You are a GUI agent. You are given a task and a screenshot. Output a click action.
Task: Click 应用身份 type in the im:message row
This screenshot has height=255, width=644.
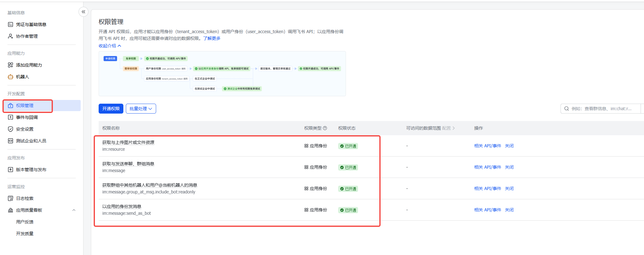click(316, 167)
